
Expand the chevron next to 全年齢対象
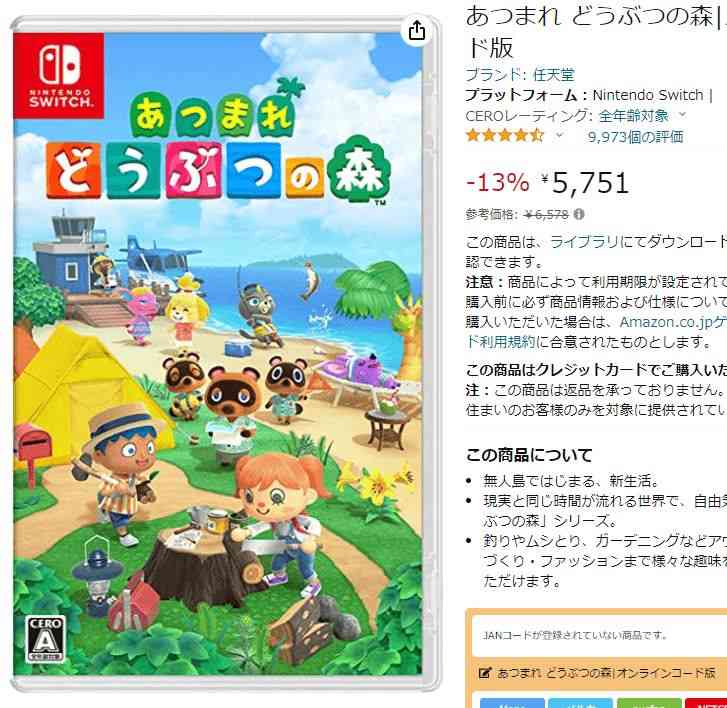click(x=682, y=115)
